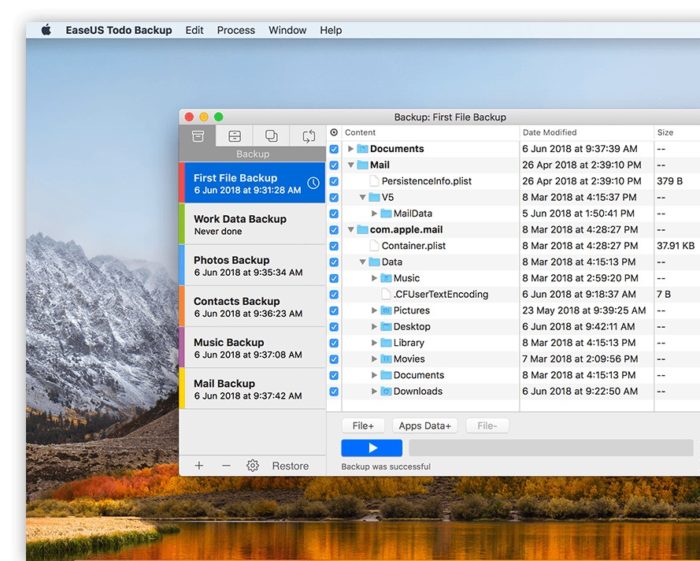Click the 37.91 KB size value
Viewport: 700px width, 561px height.
675,245
